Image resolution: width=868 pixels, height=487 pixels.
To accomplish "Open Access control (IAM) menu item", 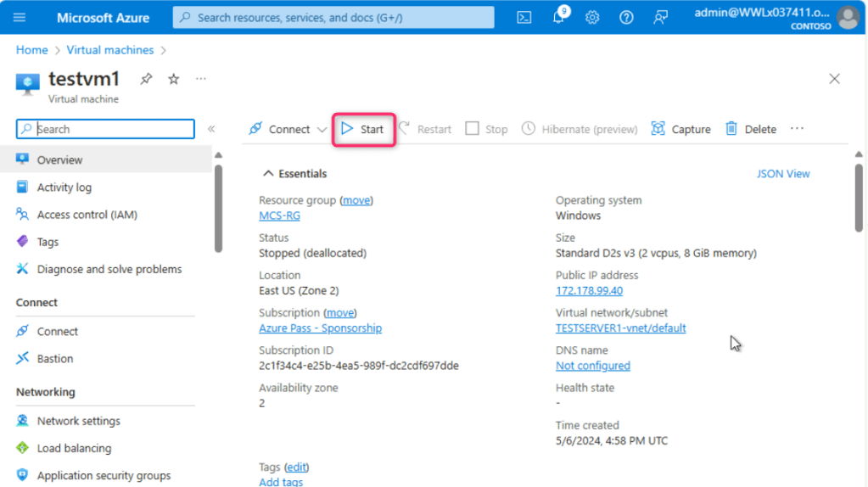I will [87, 215].
